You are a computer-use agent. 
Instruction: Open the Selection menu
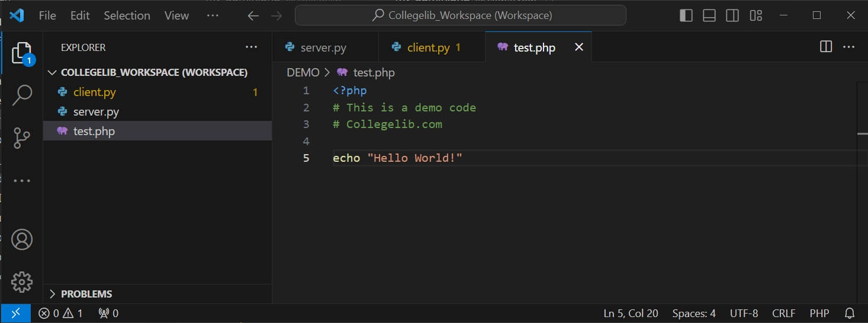point(127,15)
